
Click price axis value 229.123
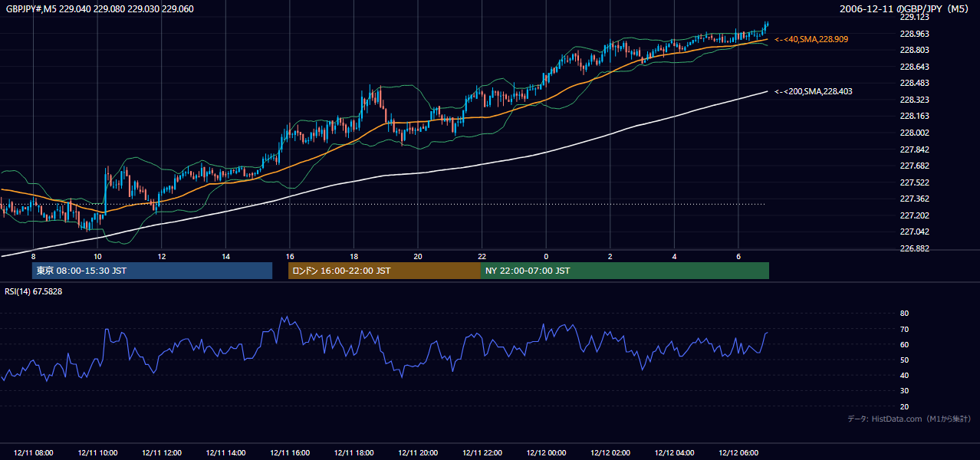click(914, 17)
